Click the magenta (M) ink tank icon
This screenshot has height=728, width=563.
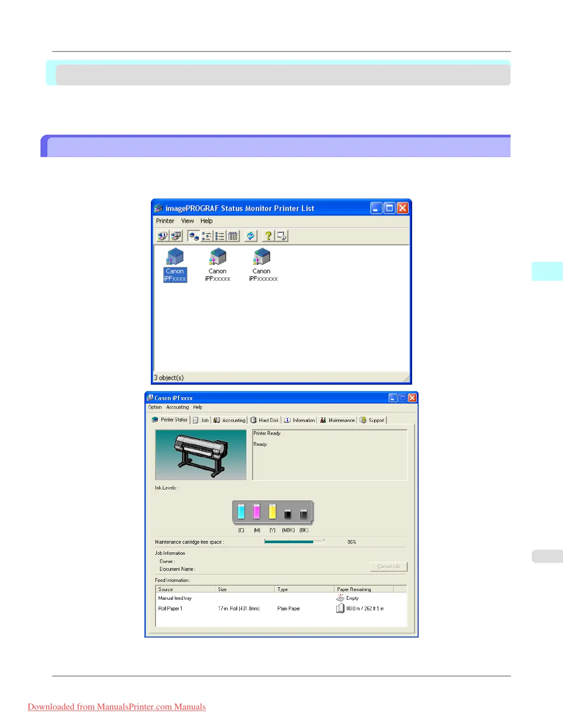[x=257, y=511]
